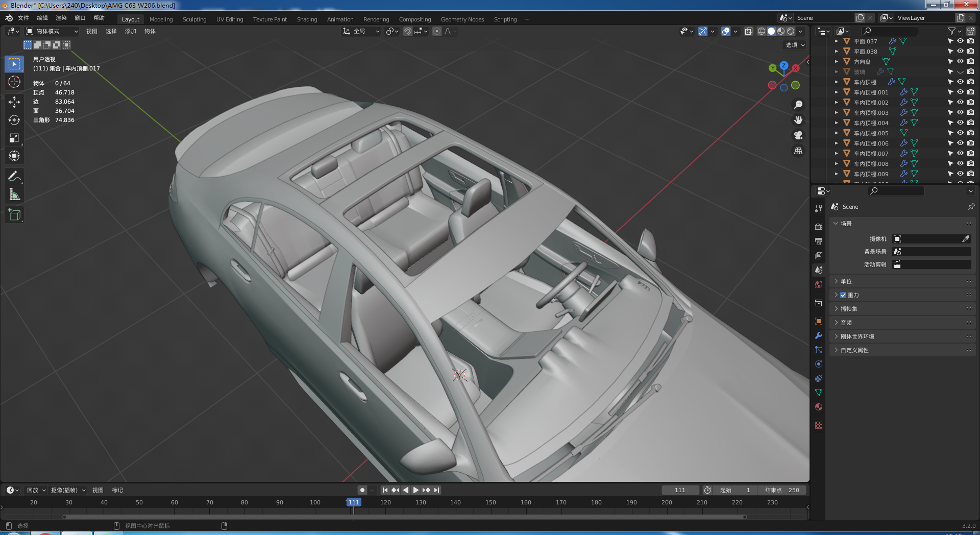Switch to the Shading workspace tab
Viewport: 980px width, 535px height.
click(307, 19)
